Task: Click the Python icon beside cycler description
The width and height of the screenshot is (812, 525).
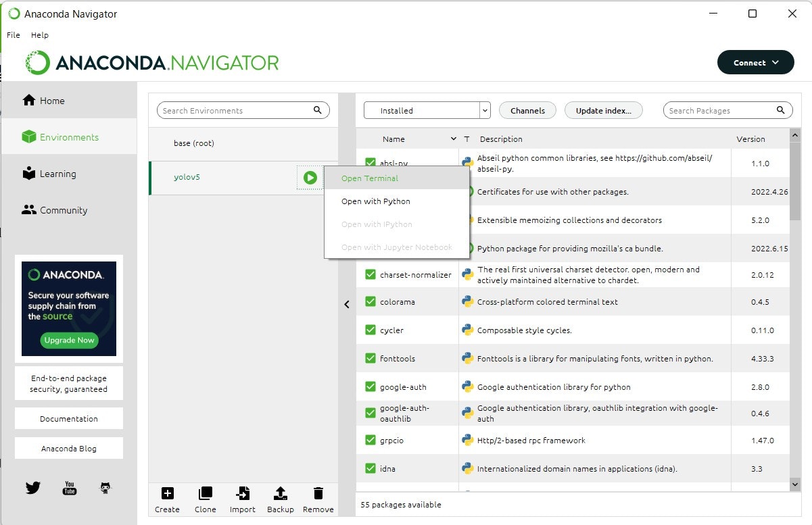Action: point(467,330)
